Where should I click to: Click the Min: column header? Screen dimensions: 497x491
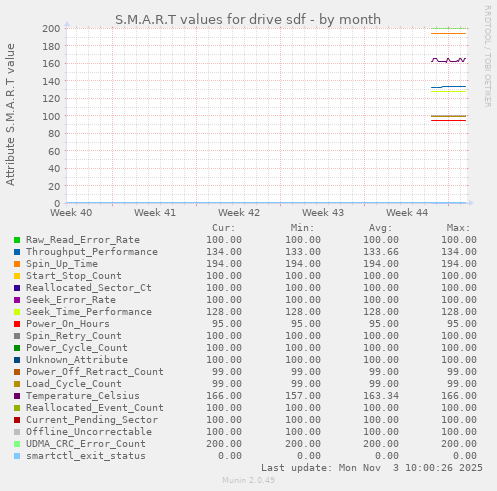tap(302, 228)
